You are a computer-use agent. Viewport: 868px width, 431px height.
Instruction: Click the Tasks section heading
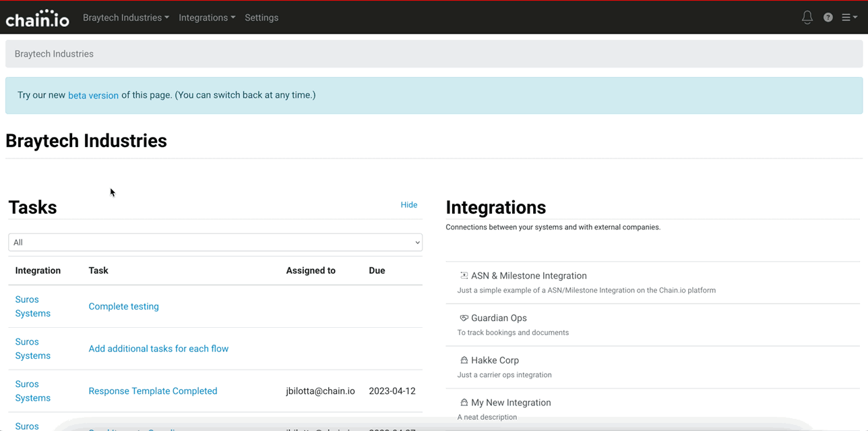coord(32,208)
